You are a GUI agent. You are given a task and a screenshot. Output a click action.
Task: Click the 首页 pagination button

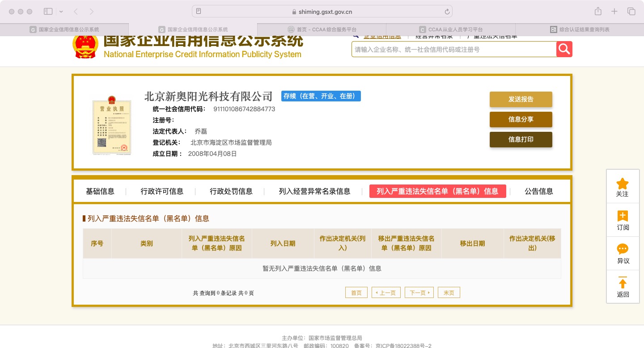(356, 293)
